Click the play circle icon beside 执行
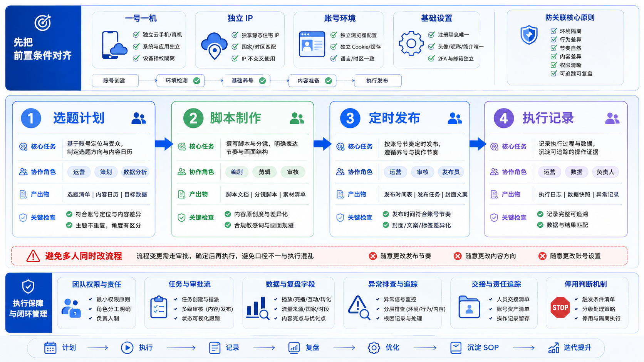The width and height of the screenshot is (644, 362). tap(127, 348)
